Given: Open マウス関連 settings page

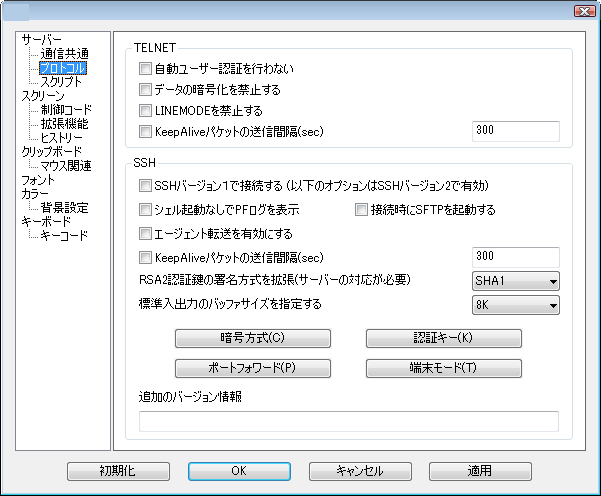Looking at the screenshot, I should pos(66,165).
